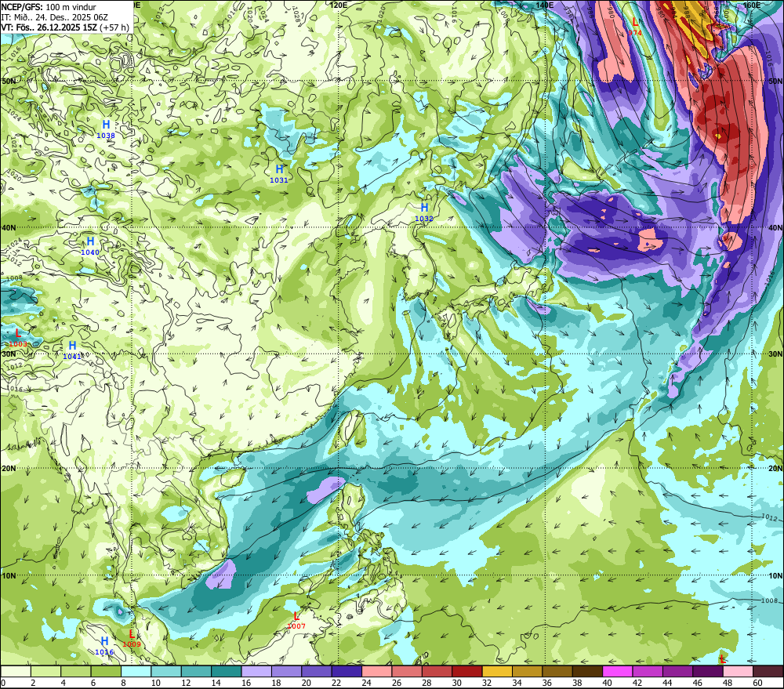Click the legend value label '60'
784x689 pixels.
click(757, 683)
